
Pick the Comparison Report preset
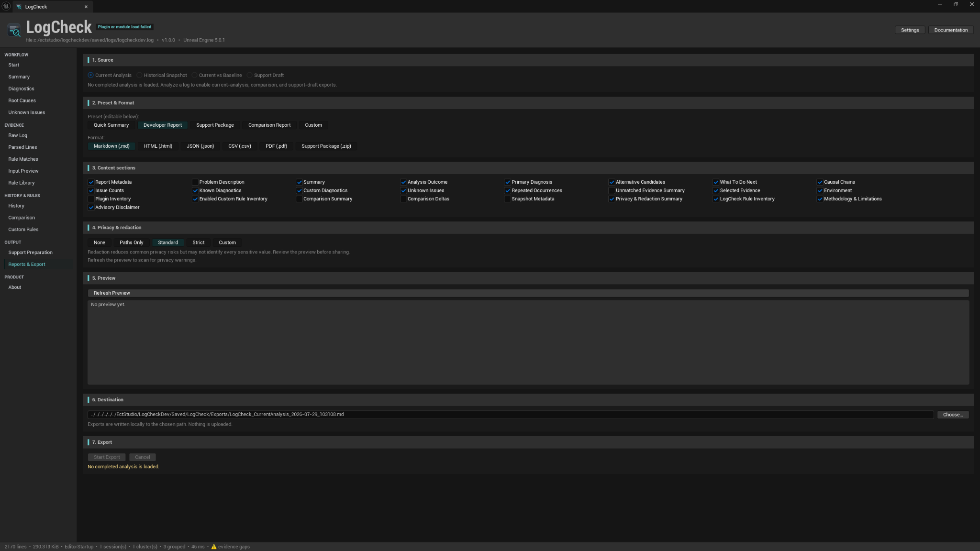click(269, 125)
